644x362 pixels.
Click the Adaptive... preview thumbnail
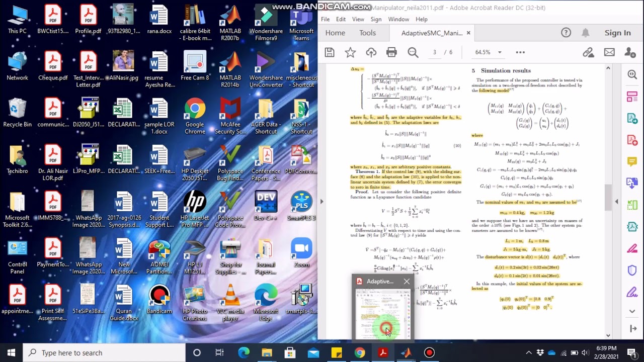pos(383,314)
